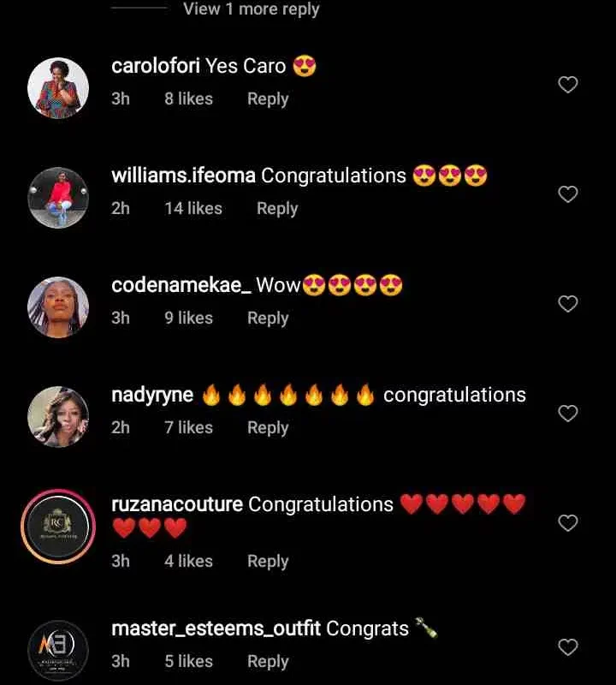Tap heart icon on williams.ifeoma's comment
The image size is (616, 685).
(568, 194)
